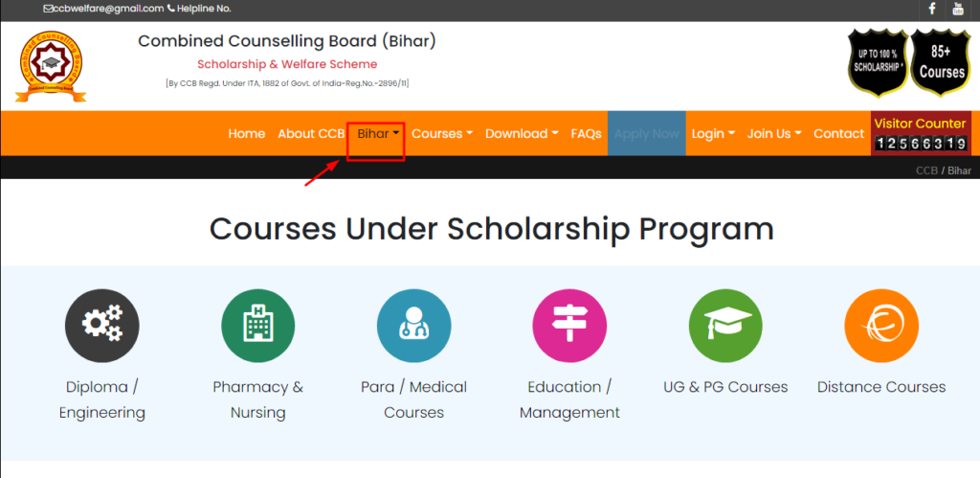Click the envelope icon beside the email address

[48, 9]
